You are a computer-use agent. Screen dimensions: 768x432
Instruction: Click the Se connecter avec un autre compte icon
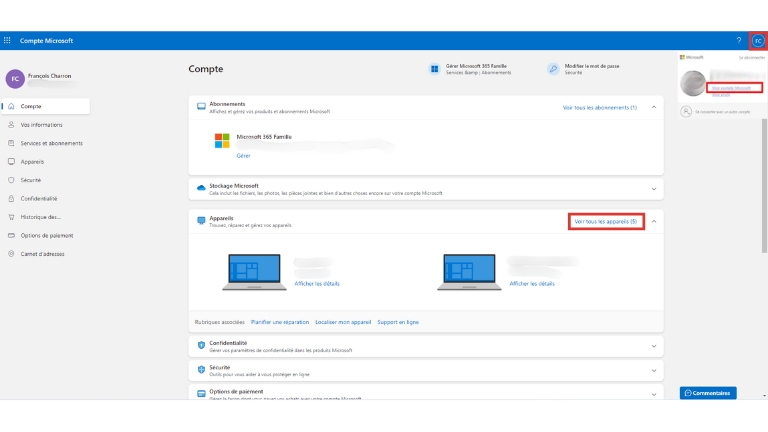pos(686,112)
